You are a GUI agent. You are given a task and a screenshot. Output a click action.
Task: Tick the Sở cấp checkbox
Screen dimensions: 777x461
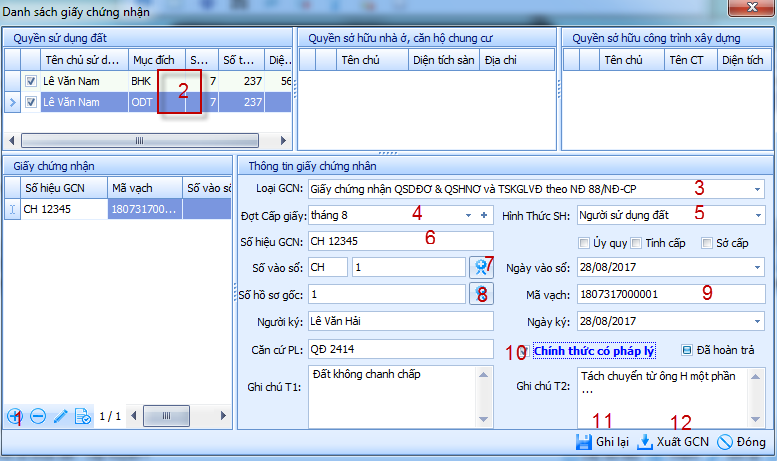point(707,242)
